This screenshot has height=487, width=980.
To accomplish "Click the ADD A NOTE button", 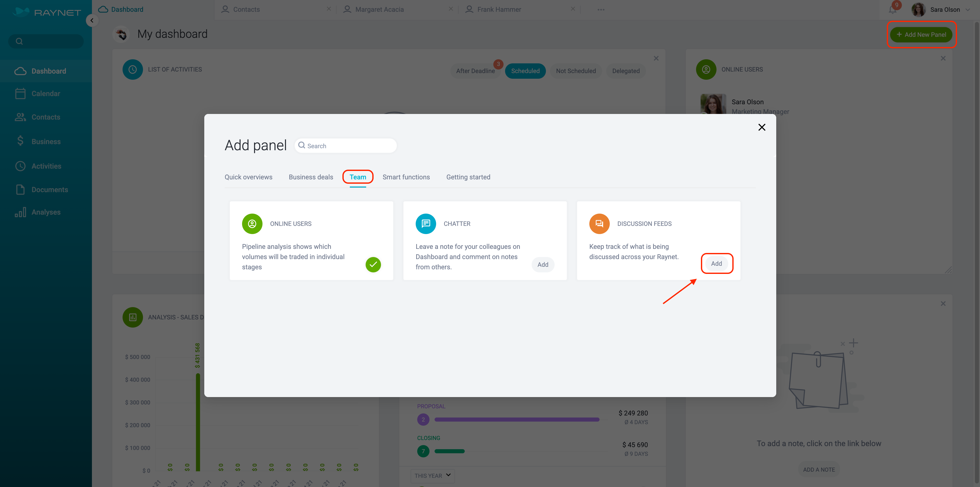I will pyautogui.click(x=819, y=470).
